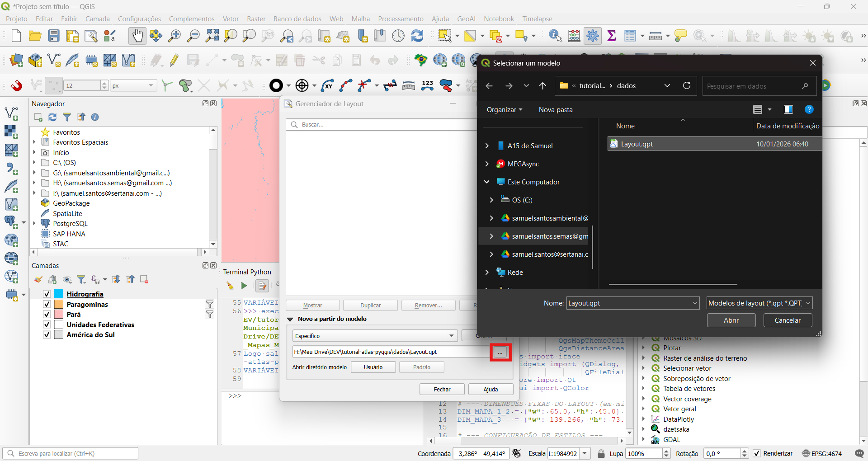Viewport: 868px width, 461px height.
Task: Click refresh icon in file dialog
Action: [686, 86]
